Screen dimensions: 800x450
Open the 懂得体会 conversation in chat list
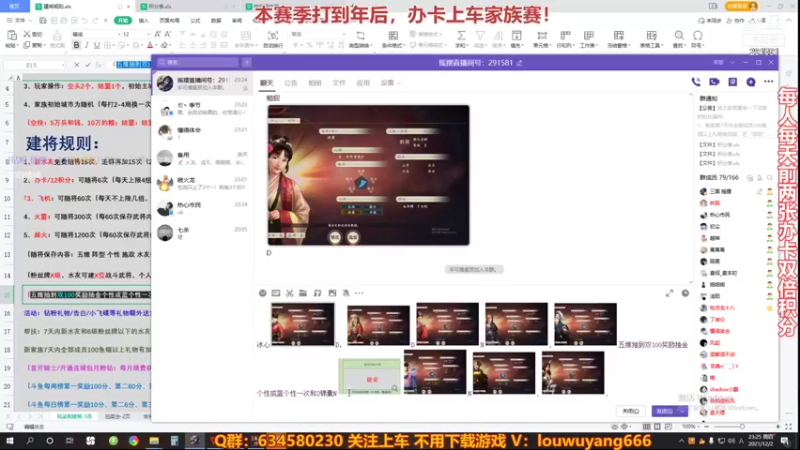pos(203,133)
